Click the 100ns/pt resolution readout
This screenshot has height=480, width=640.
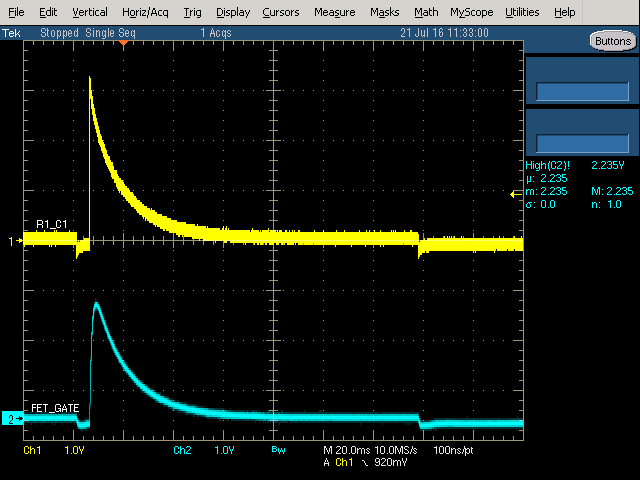(x=453, y=450)
